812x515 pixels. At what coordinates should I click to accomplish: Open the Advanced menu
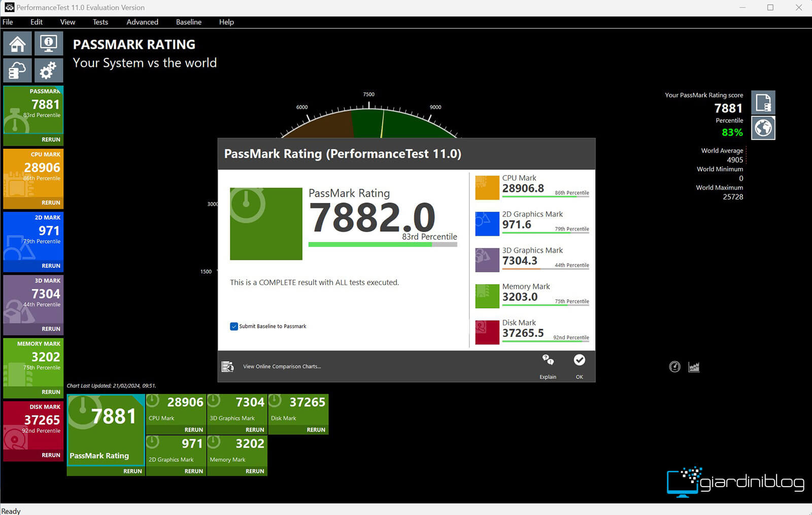(142, 22)
